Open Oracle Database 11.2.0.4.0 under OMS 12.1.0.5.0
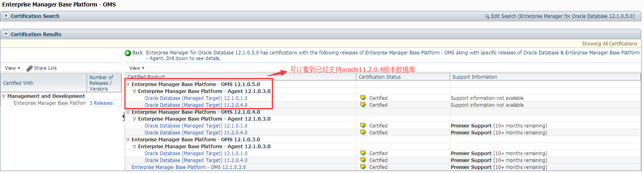Viewport: 644px width, 173px height. tap(196, 105)
